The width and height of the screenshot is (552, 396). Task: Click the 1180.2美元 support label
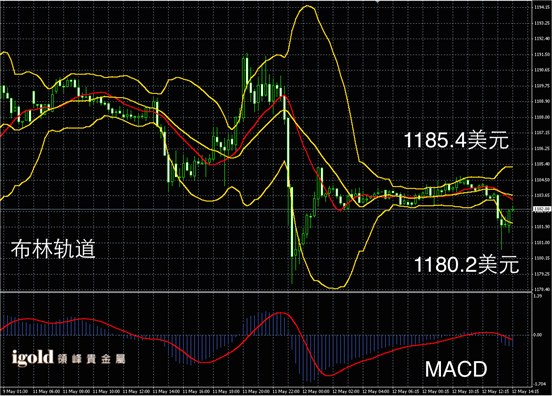[x=466, y=265]
